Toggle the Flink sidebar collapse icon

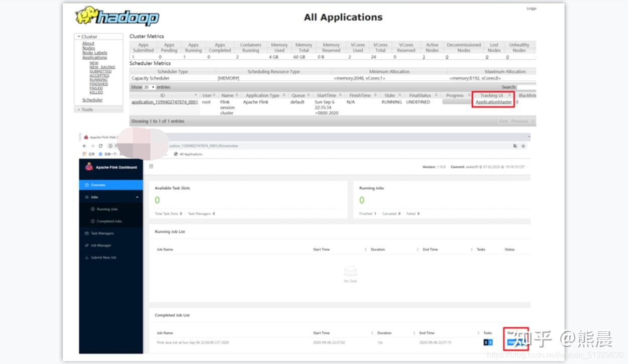pos(151,166)
